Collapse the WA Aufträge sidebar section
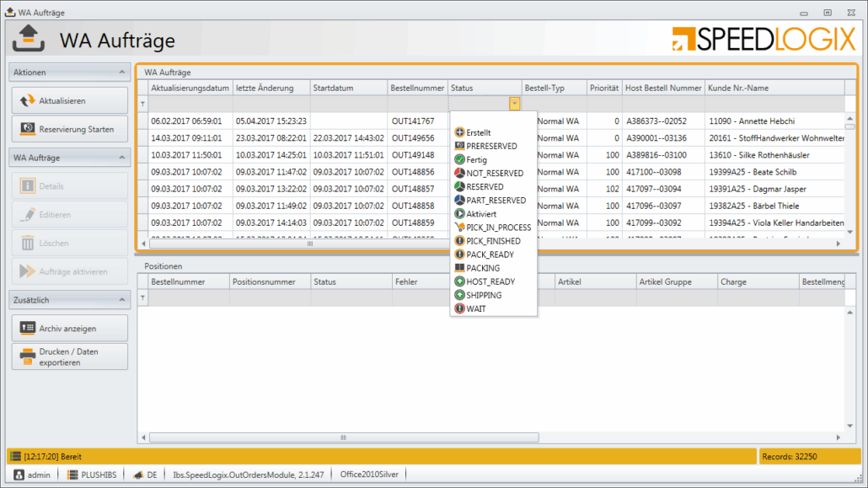 121,158
